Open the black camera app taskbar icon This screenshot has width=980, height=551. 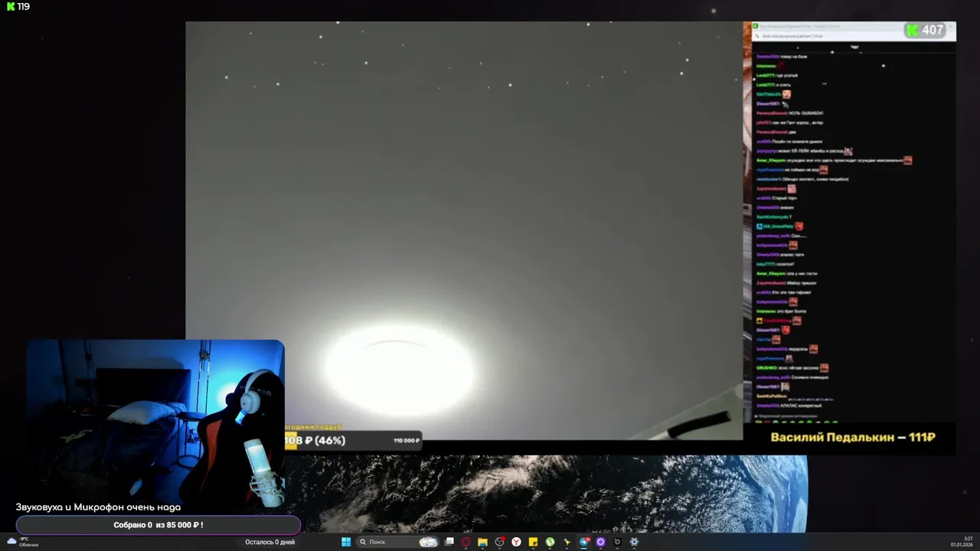617,542
